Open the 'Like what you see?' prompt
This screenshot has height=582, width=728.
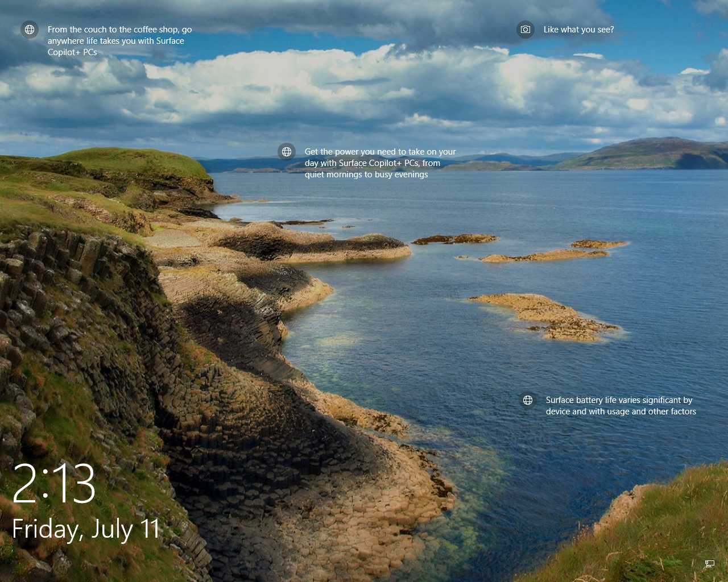578,30
